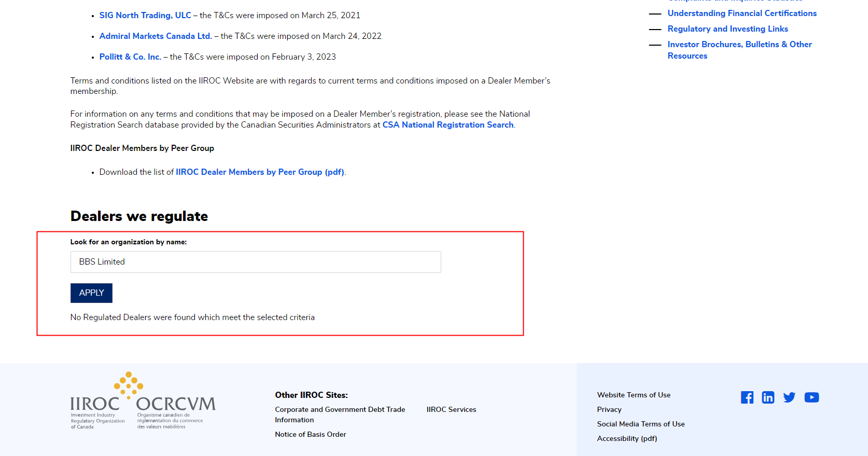Open IIROC Services footer link
The image size is (868, 456).
pyautogui.click(x=452, y=409)
